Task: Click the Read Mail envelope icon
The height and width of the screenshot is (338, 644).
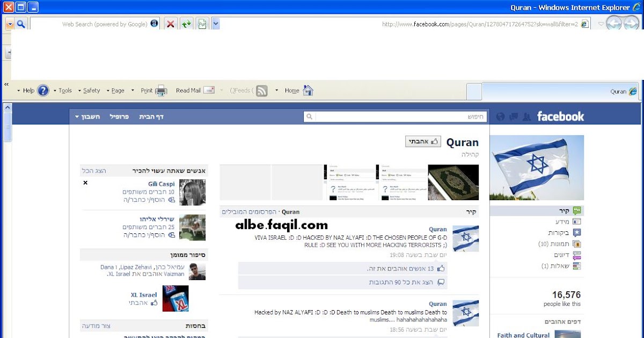Action: 209,90
